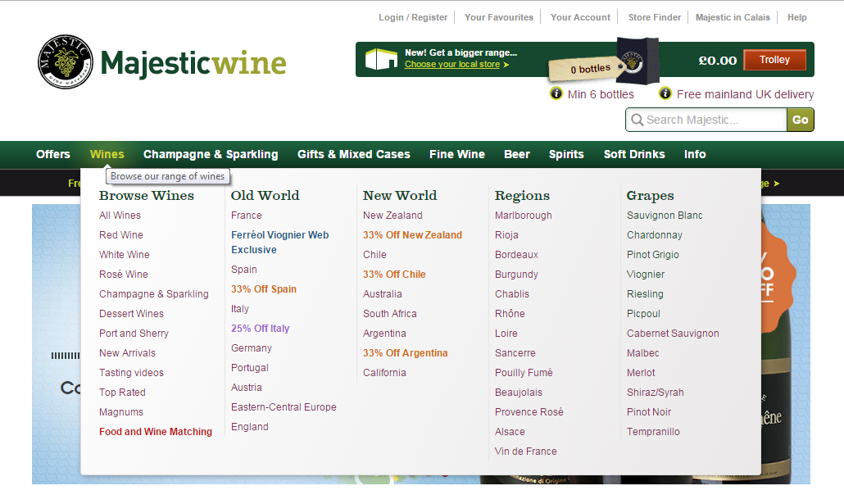The width and height of the screenshot is (844, 504).
Task: Choose Pinot Grigio grape
Action: pos(653,255)
